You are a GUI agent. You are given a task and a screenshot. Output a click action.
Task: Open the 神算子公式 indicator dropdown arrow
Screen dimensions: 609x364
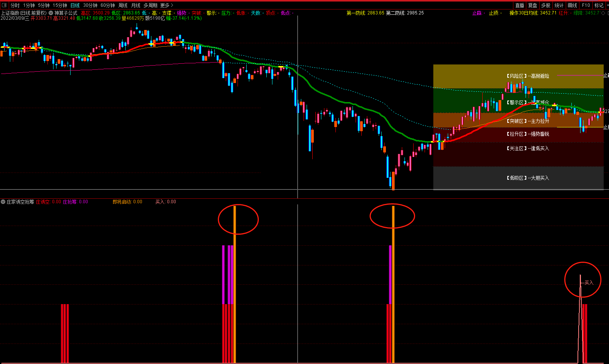(51, 13)
